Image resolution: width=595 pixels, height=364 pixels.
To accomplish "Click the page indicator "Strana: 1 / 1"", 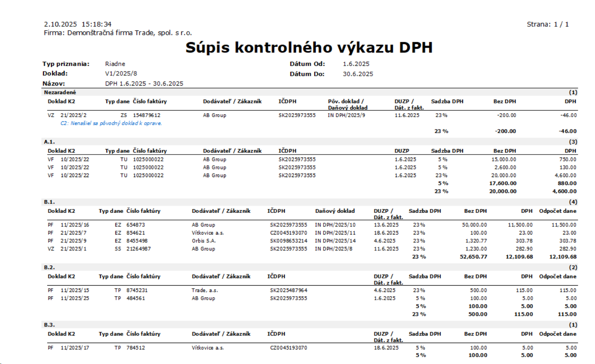I will pyautogui.click(x=548, y=25).
